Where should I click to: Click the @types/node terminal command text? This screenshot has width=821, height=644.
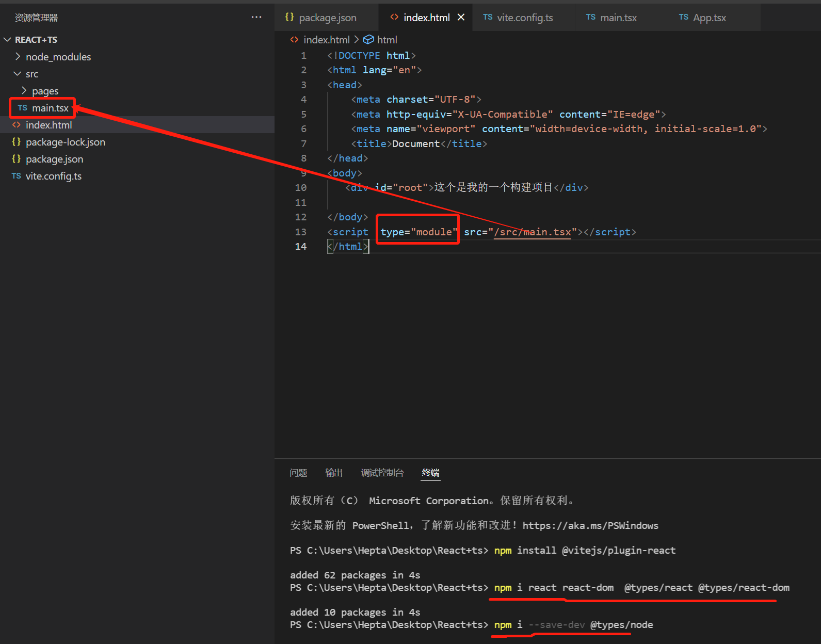(x=622, y=625)
